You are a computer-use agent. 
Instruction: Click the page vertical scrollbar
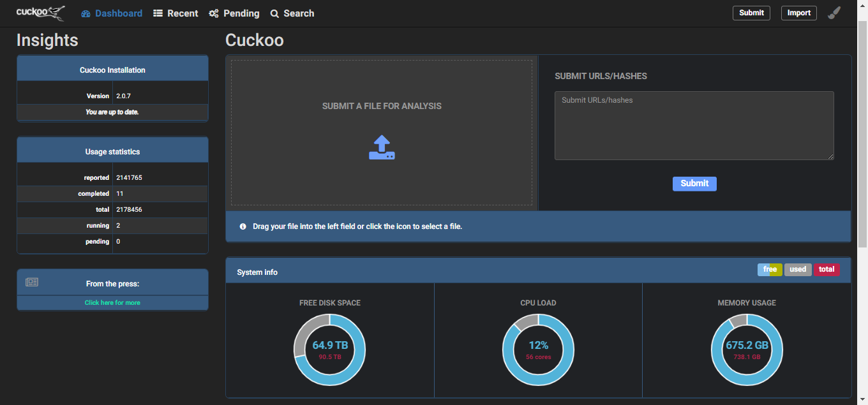[x=862, y=134]
